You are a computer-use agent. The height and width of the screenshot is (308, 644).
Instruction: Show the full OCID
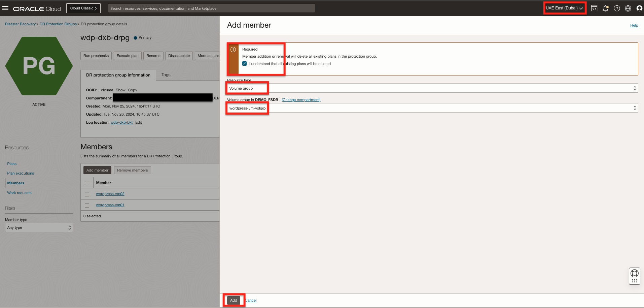(120, 90)
